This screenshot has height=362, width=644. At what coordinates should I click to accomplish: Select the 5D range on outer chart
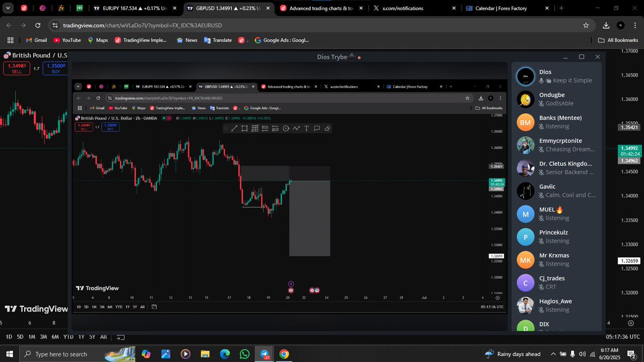(20, 337)
